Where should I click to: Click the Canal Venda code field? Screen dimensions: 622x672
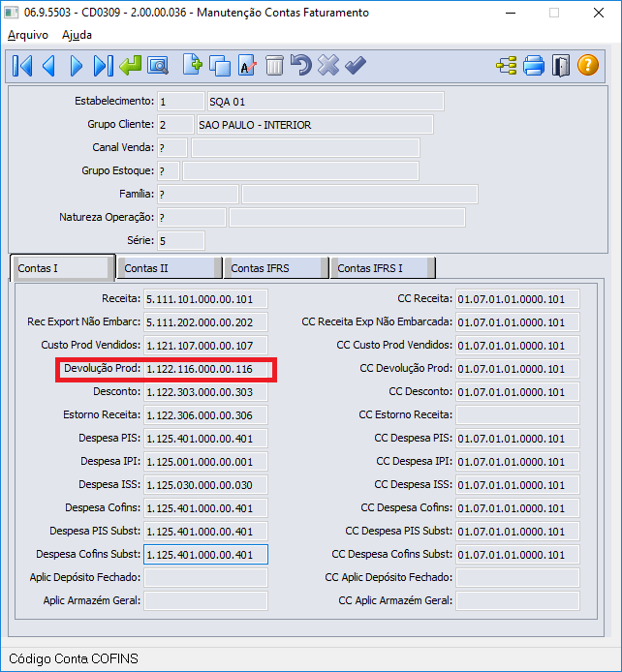[172, 148]
